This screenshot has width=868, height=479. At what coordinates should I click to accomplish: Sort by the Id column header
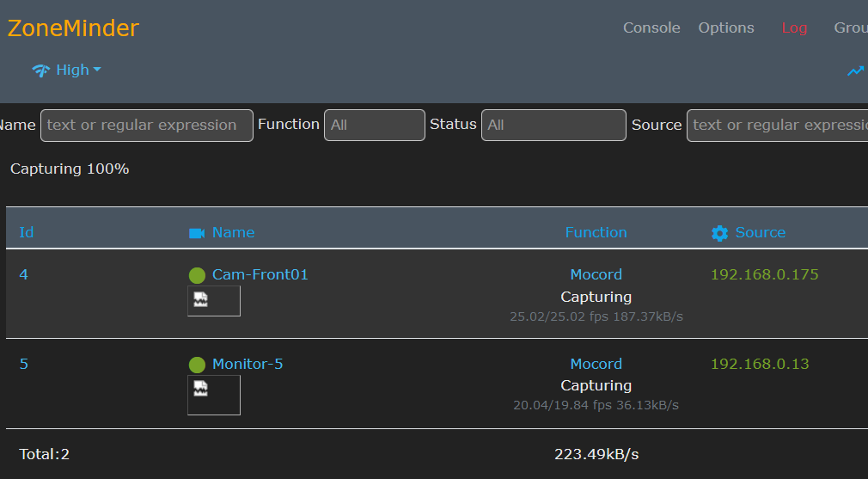point(27,232)
